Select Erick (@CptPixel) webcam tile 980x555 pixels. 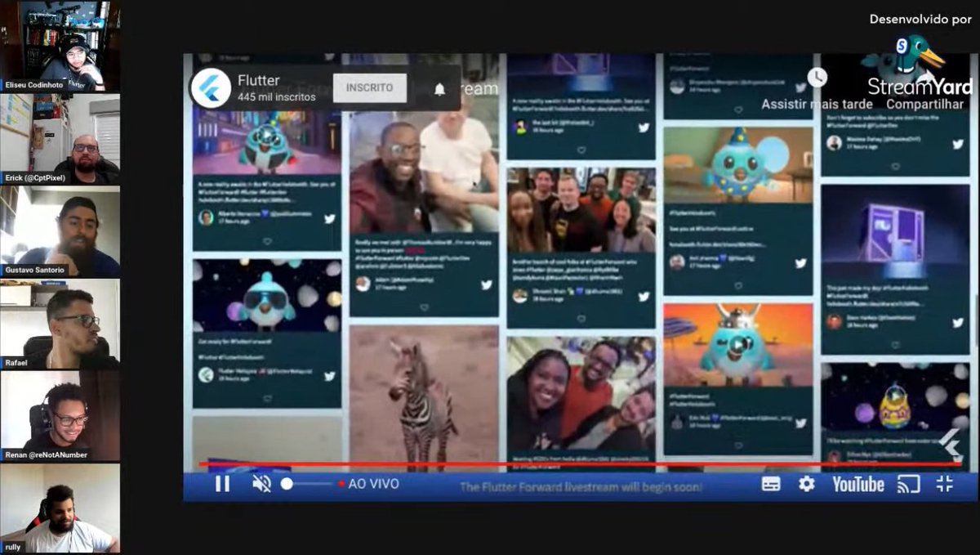coord(60,139)
